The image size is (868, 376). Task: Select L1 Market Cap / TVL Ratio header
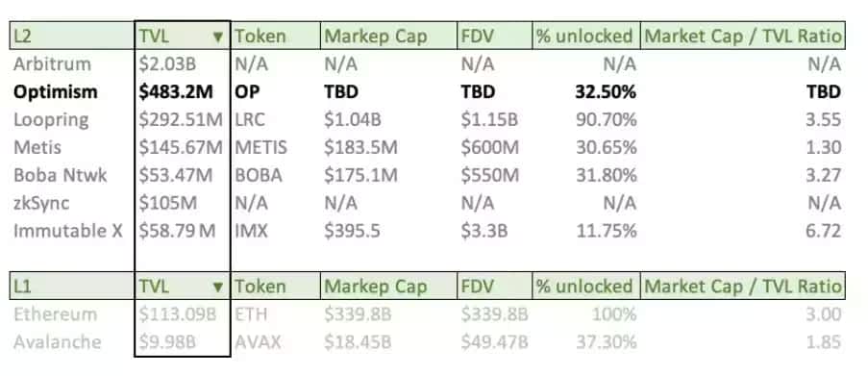743,286
